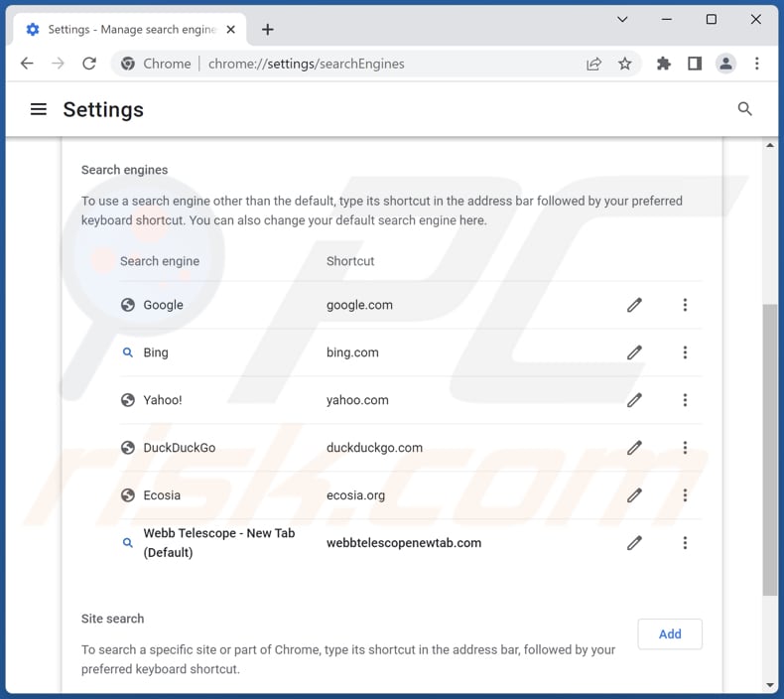This screenshot has width=784, height=699.
Task: Expand more actions for Ecosia
Action: click(685, 495)
